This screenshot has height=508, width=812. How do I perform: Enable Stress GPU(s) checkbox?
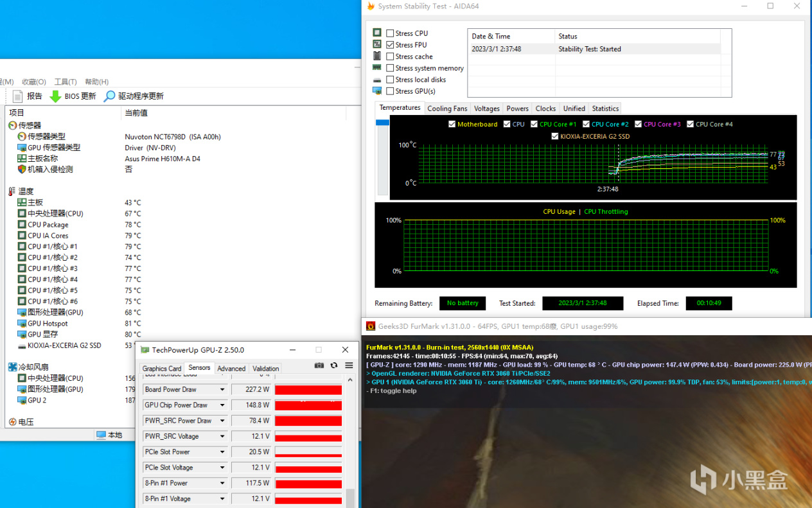390,91
